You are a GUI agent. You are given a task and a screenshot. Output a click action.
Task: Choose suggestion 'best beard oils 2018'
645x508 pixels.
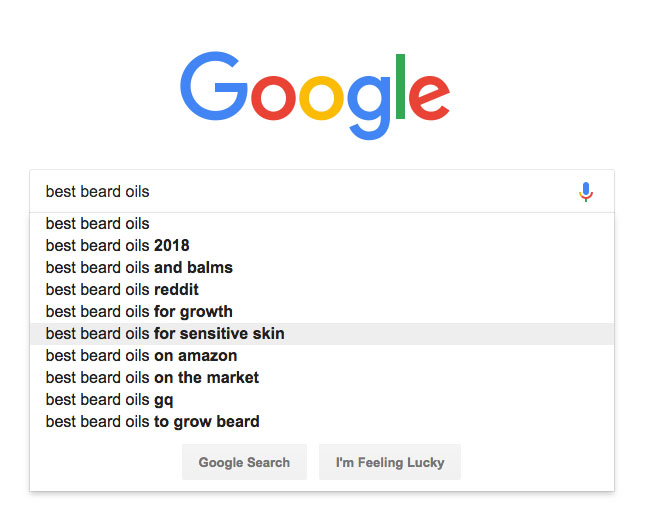point(322,246)
